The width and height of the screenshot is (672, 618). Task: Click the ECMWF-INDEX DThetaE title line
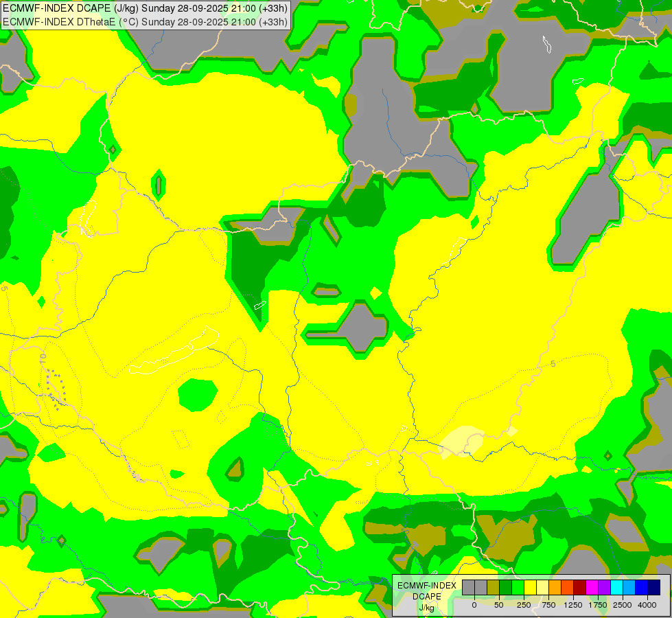point(146,21)
